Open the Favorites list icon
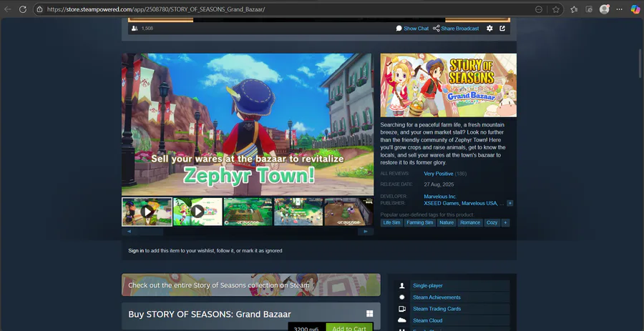The image size is (644, 331). 574,9
